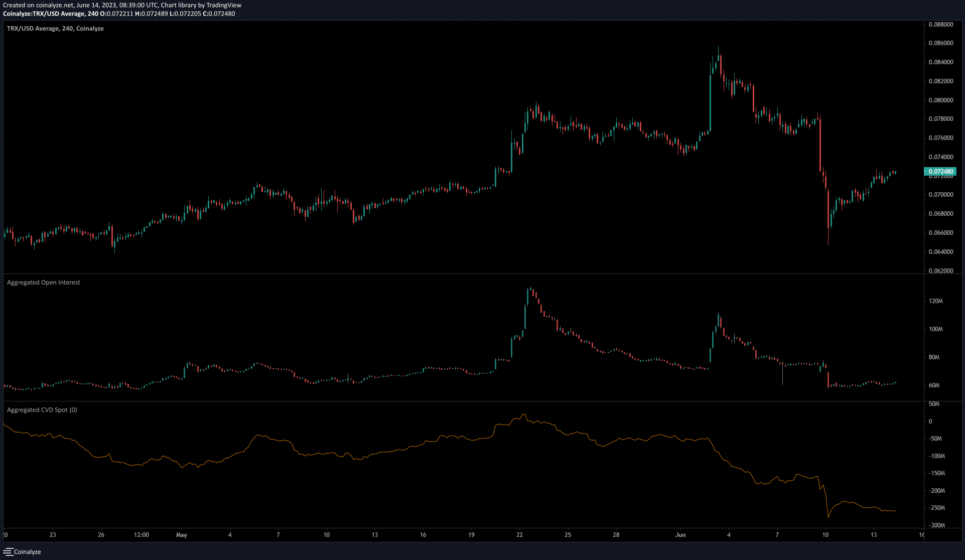Click the 0.084000 price axis label
Screen dimensions: 965x560
click(x=940, y=62)
